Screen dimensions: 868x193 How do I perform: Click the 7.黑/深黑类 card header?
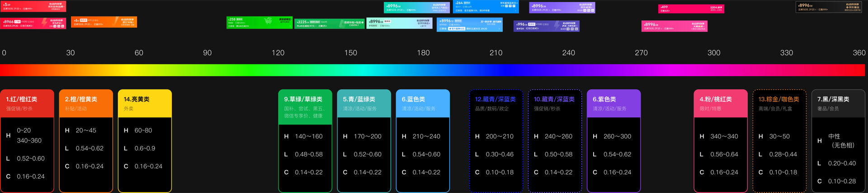[838, 103]
